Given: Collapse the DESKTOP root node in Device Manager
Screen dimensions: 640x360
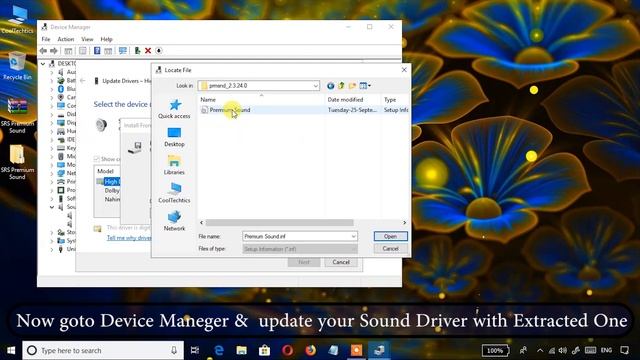Looking at the screenshot, I should point(43,64).
